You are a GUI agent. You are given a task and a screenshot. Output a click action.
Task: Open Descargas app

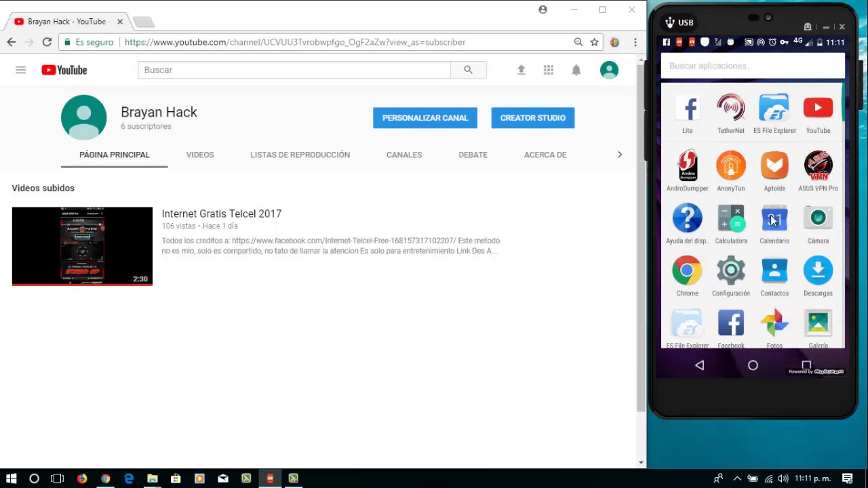tap(818, 276)
